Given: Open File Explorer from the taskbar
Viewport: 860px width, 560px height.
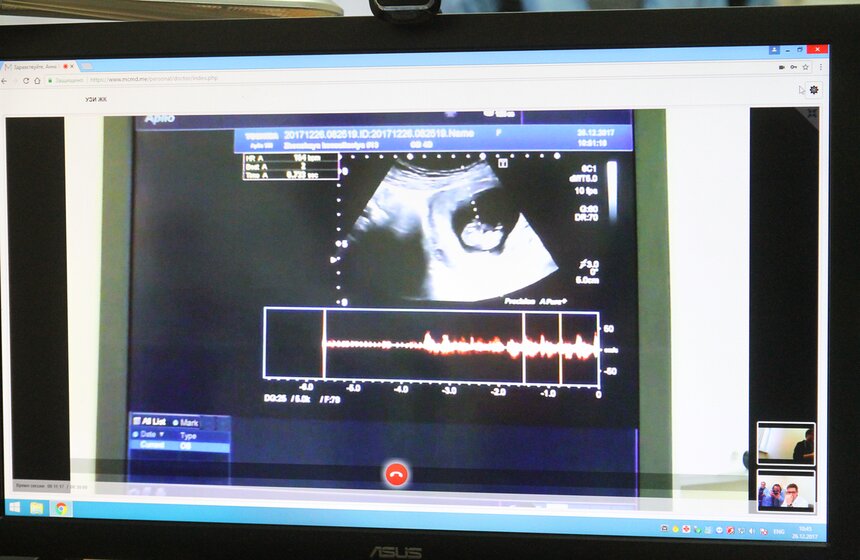Looking at the screenshot, I should (37, 508).
